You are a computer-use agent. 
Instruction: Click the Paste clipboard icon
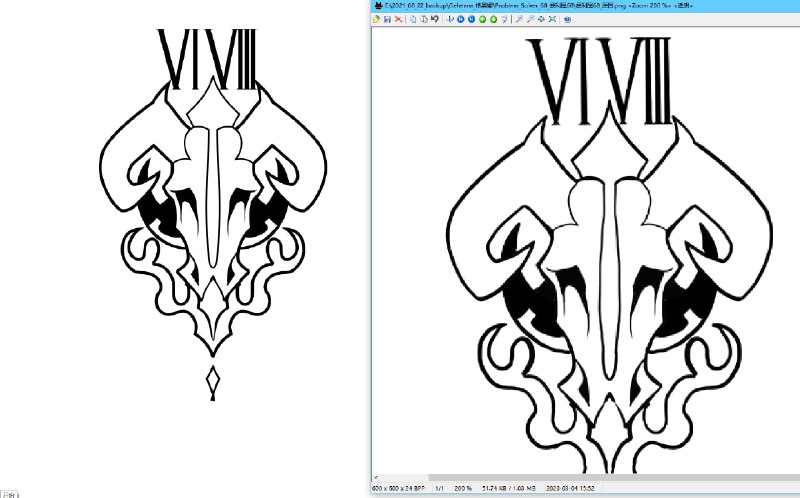424,19
